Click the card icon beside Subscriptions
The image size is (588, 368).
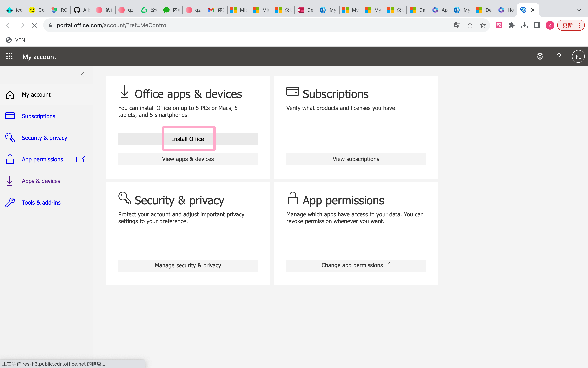[x=10, y=116]
